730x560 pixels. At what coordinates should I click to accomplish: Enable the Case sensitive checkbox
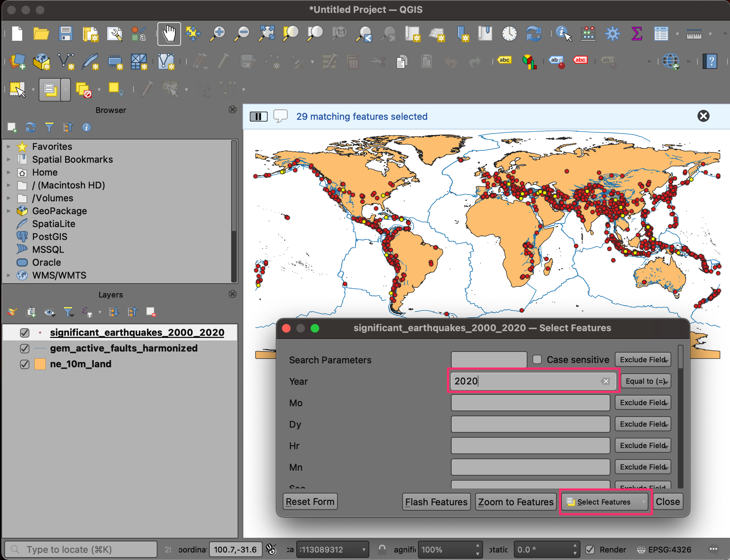537,359
